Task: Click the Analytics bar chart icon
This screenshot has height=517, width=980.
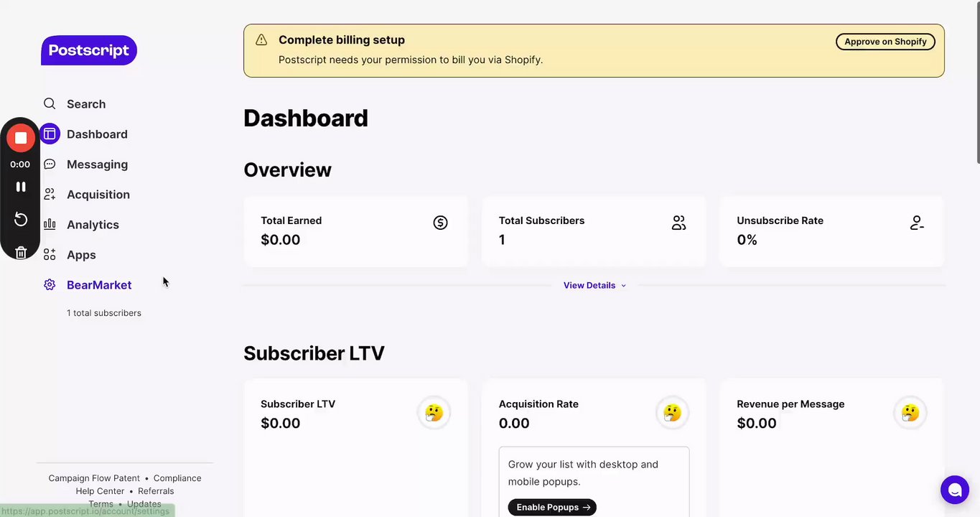Action: (x=50, y=225)
